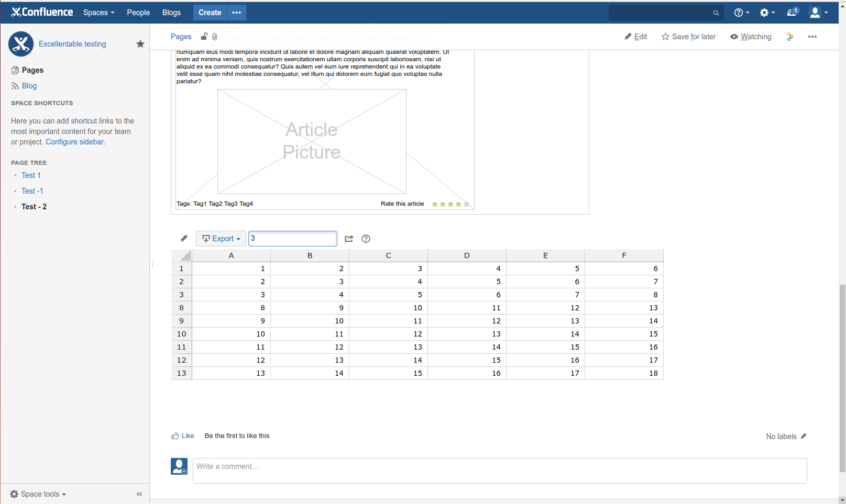The width and height of the screenshot is (846, 504).
Task: Stop watching this page
Action: [x=750, y=36]
